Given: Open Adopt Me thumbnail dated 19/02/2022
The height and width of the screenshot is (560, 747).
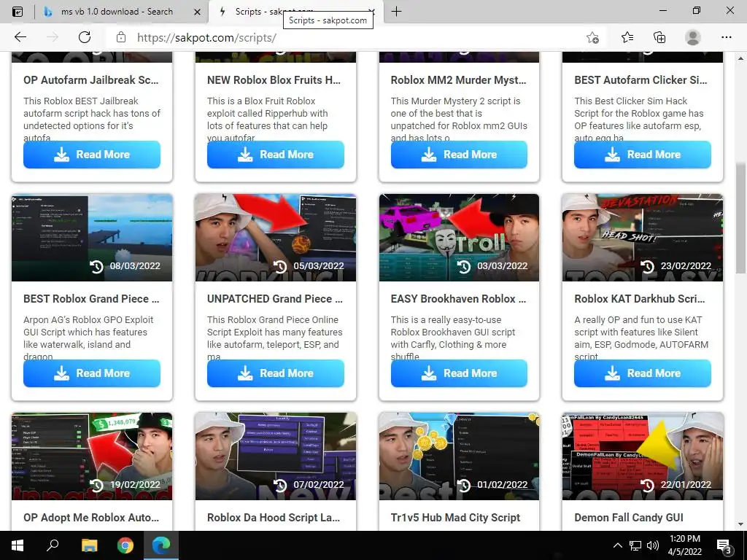Looking at the screenshot, I should click(92, 456).
